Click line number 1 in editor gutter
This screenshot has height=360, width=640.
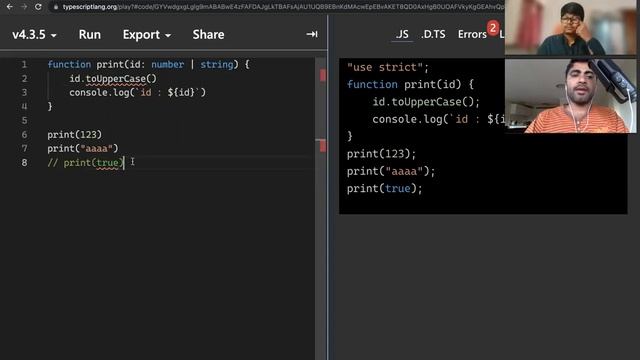(x=24, y=64)
